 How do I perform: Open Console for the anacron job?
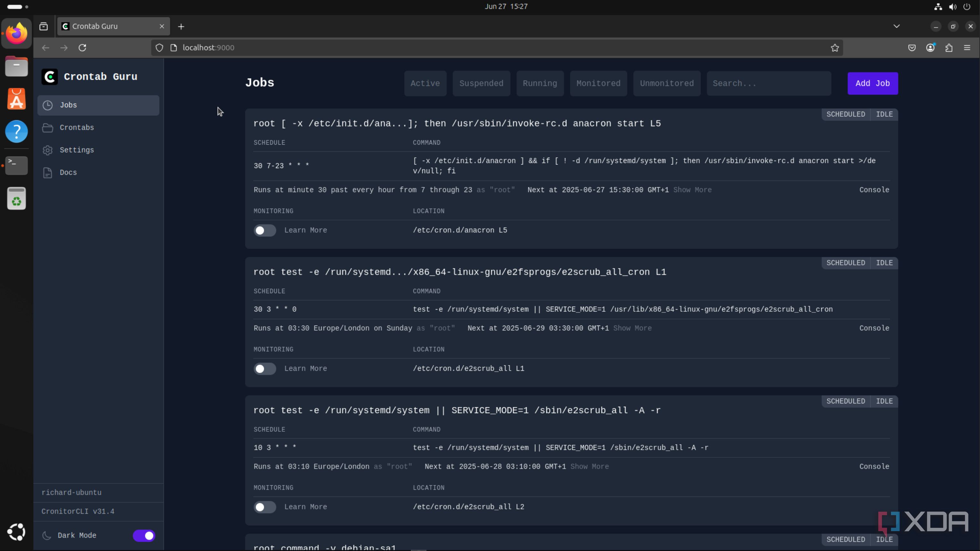[874, 190]
